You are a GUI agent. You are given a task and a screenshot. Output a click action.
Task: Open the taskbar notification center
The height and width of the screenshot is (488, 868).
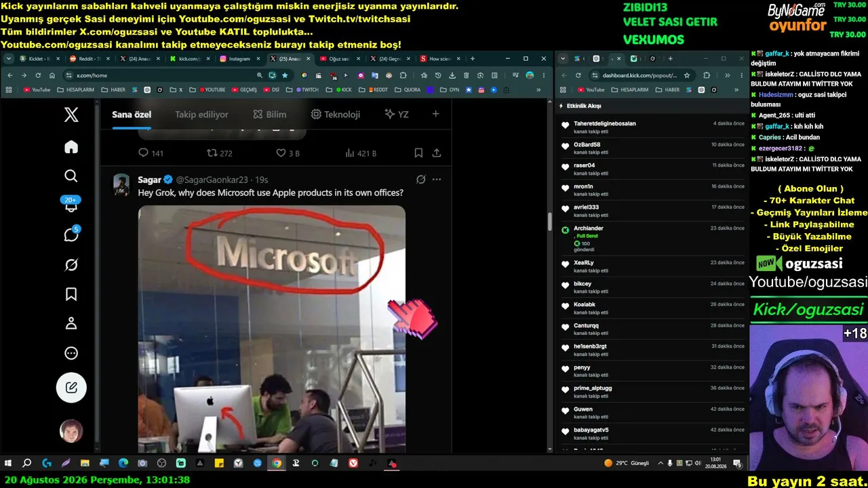pos(736,464)
